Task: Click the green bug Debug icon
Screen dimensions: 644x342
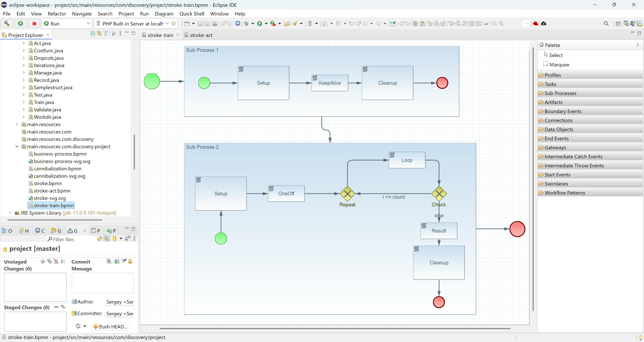Action: pyautogui.click(x=247, y=23)
